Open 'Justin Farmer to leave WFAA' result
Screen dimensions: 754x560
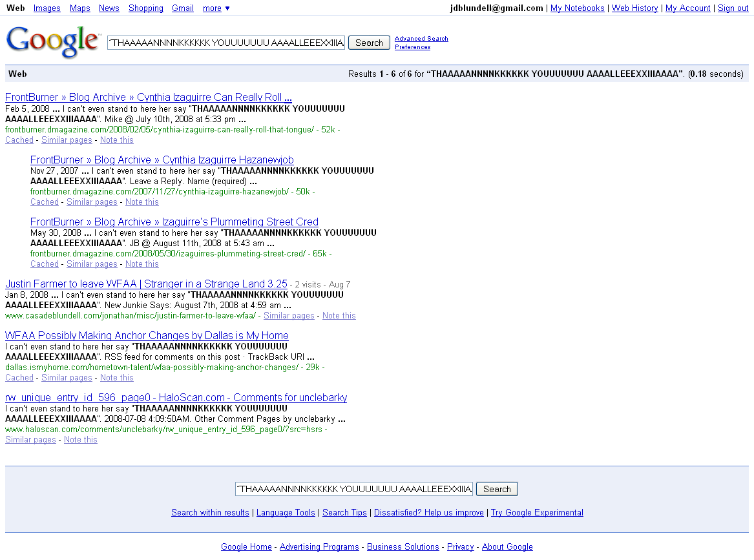click(x=146, y=284)
